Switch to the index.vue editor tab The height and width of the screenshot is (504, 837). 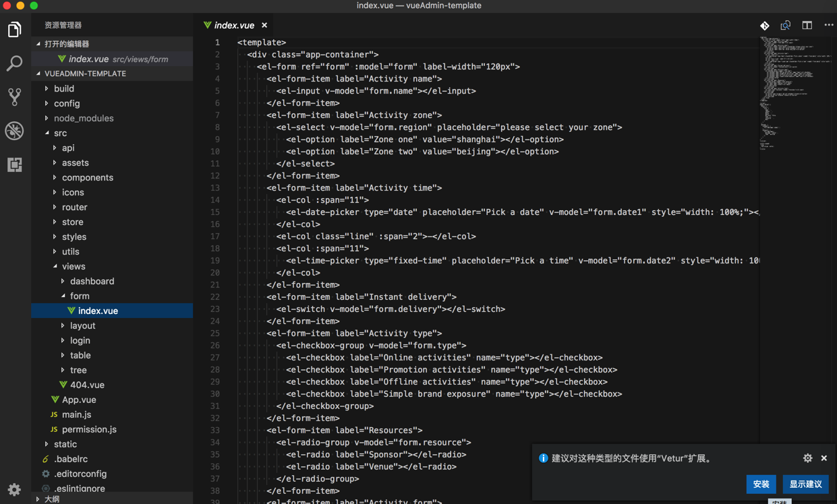(235, 26)
